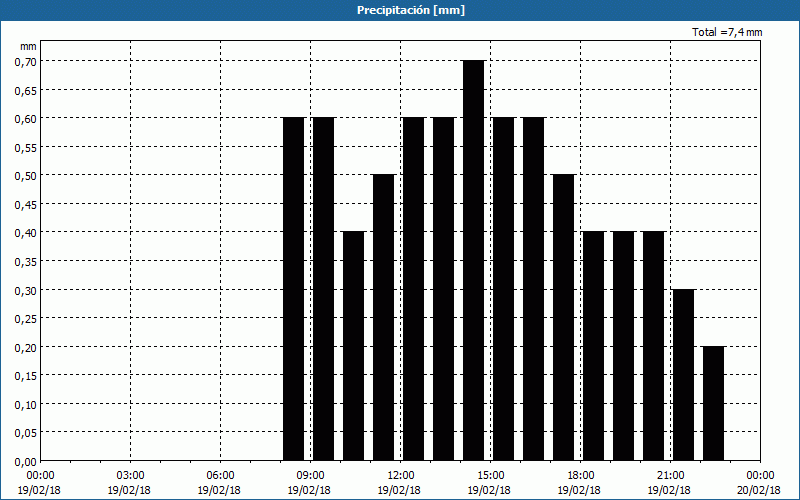
Task: Click the 'mm' unit label above the y-axis
Action: pos(28,46)
